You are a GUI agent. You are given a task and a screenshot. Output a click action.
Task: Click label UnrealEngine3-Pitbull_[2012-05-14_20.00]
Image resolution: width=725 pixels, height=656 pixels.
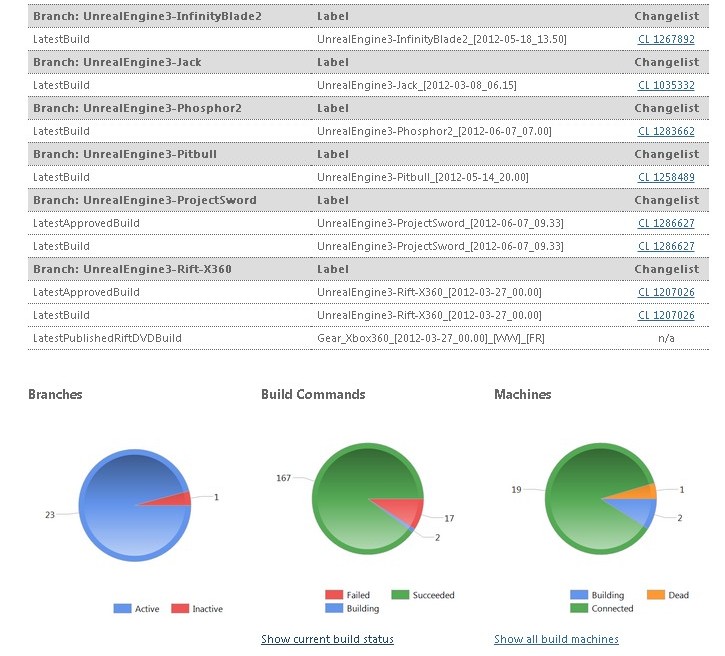(423, 178)
